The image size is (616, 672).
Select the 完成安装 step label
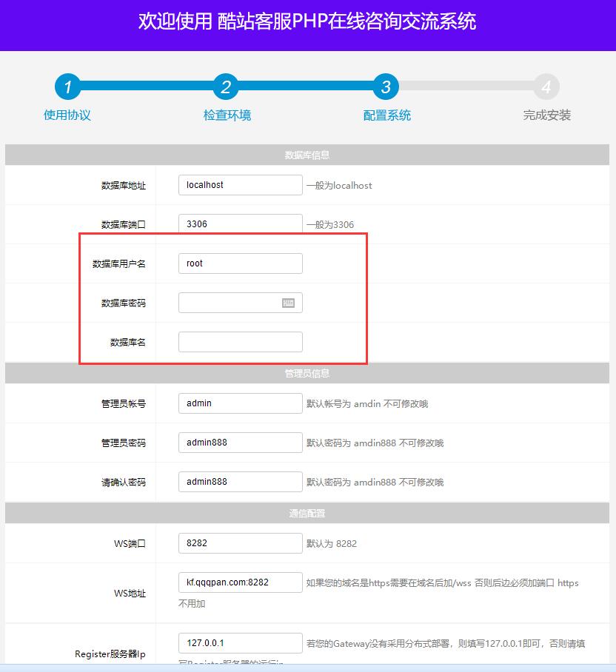547,115
